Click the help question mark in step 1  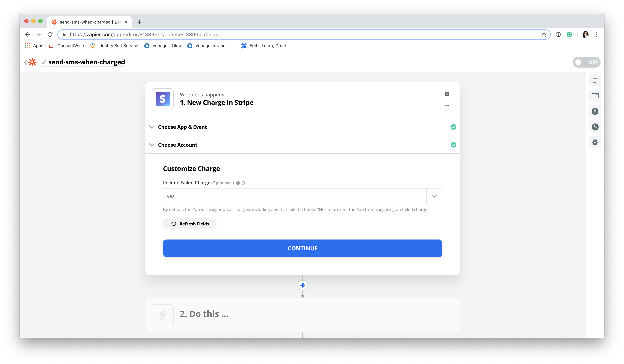447,94
